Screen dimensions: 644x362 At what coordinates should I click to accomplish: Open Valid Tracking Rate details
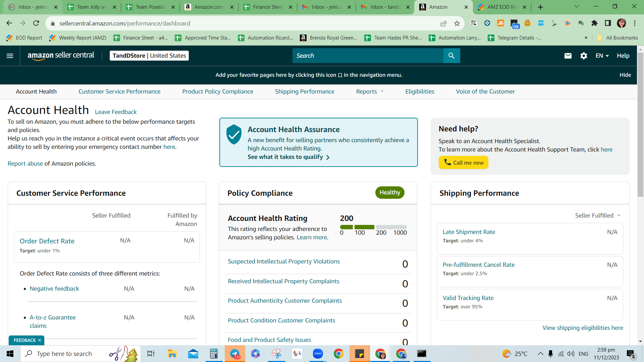(468, 298)
